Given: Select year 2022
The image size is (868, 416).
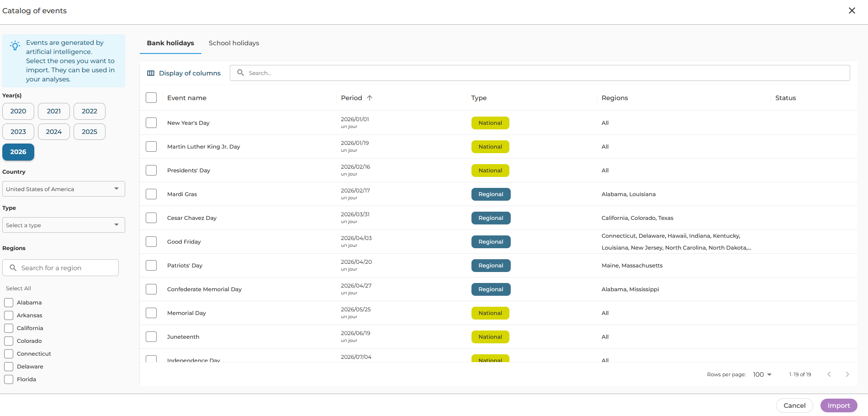Looking at the screenshot, I should (90, 111).
